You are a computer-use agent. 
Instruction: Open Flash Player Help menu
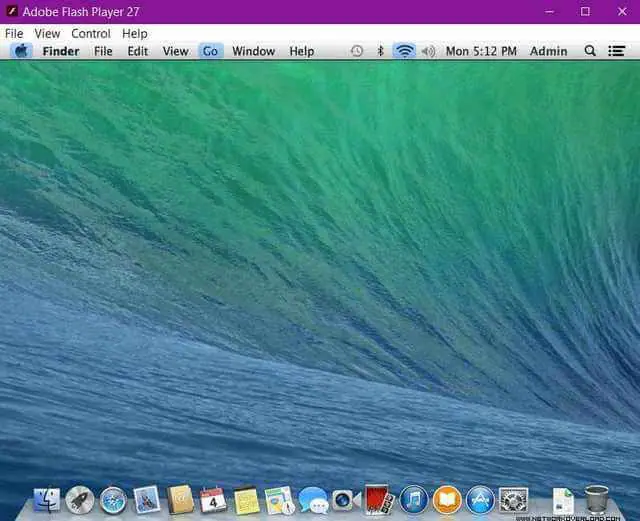pos(135,33)
